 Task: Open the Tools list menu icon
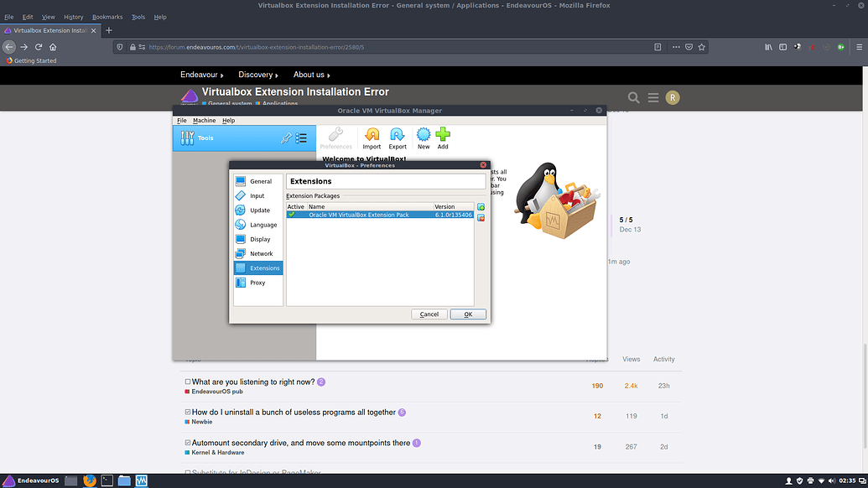301,138
